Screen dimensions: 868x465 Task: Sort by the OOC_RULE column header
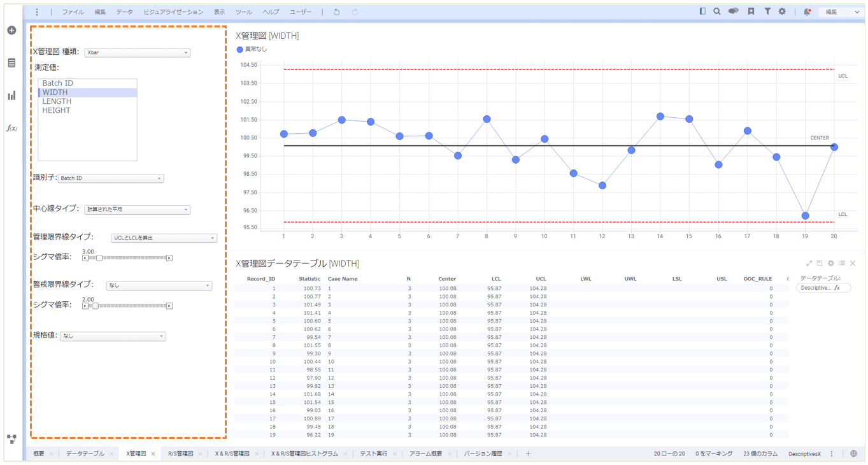coord(758,279)
